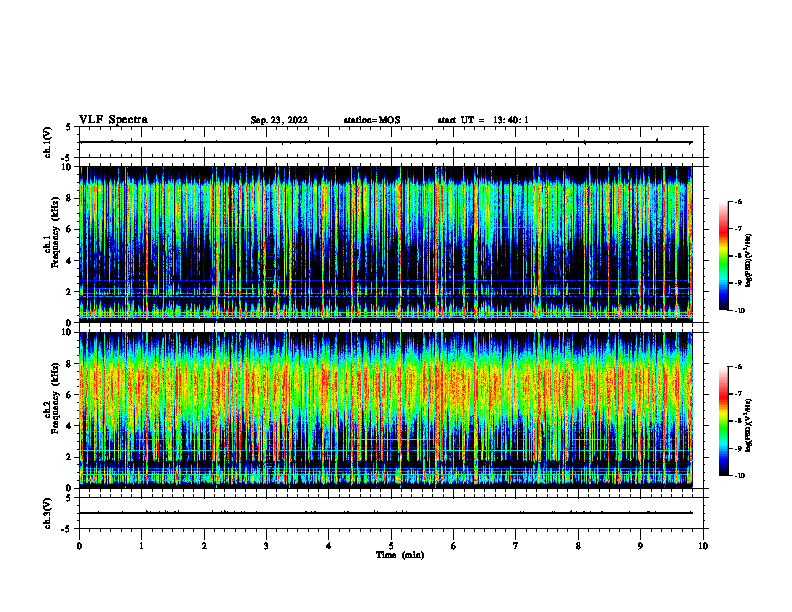Select the date text "Sep. 23, 2022"
The height and width of the screenshot is (612, 792).
[279, 120]
